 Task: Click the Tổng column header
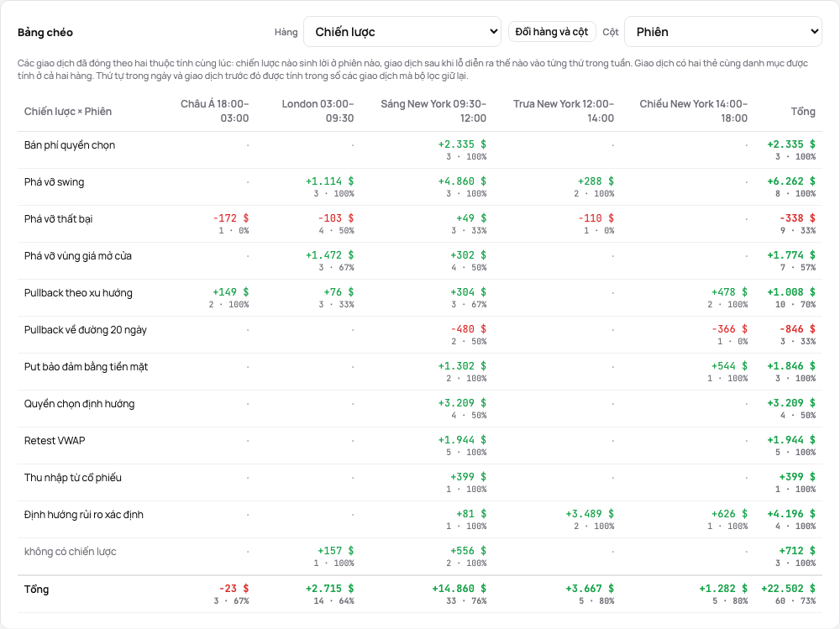(x=803, y=112)
